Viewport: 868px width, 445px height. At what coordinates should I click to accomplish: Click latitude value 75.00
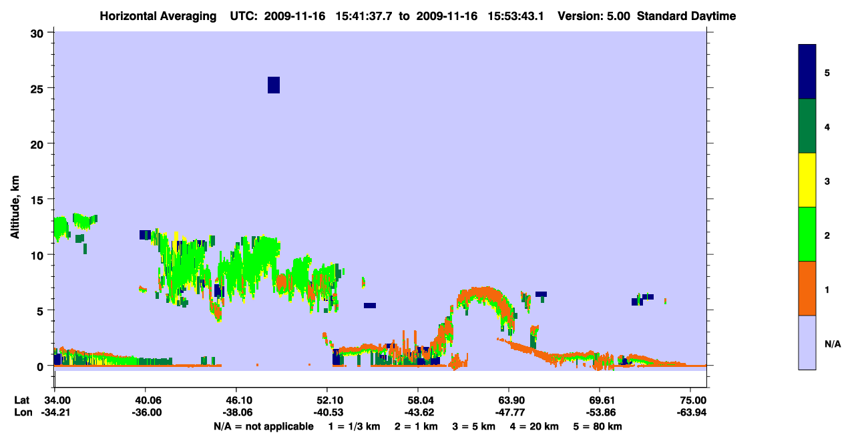click(692, 400)
